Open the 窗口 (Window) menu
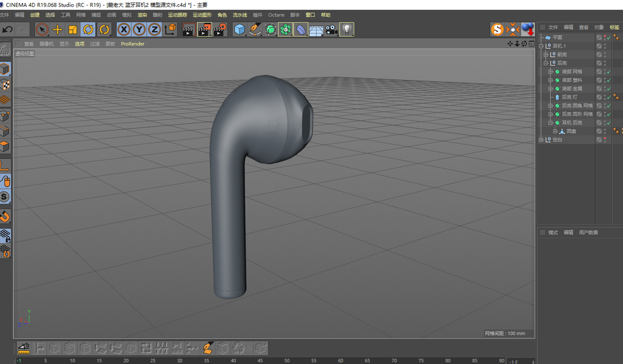The width and height of the screenshot is (623, 364). coord(311,15)
